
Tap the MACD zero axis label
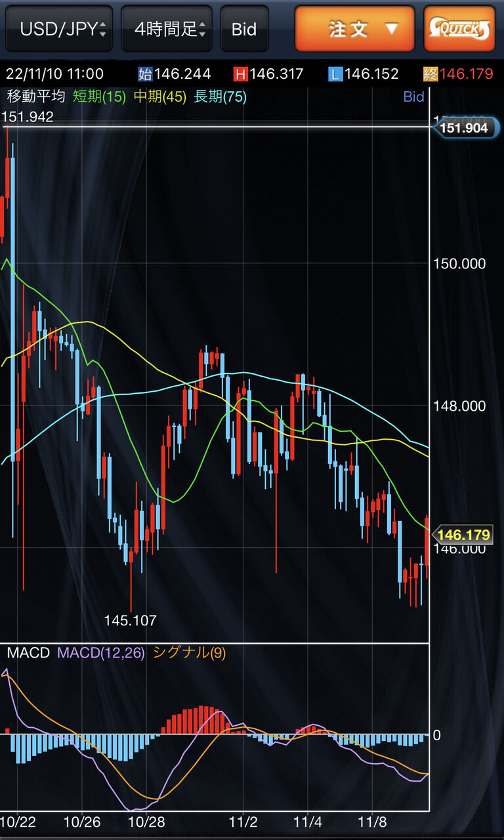[436, 735]
